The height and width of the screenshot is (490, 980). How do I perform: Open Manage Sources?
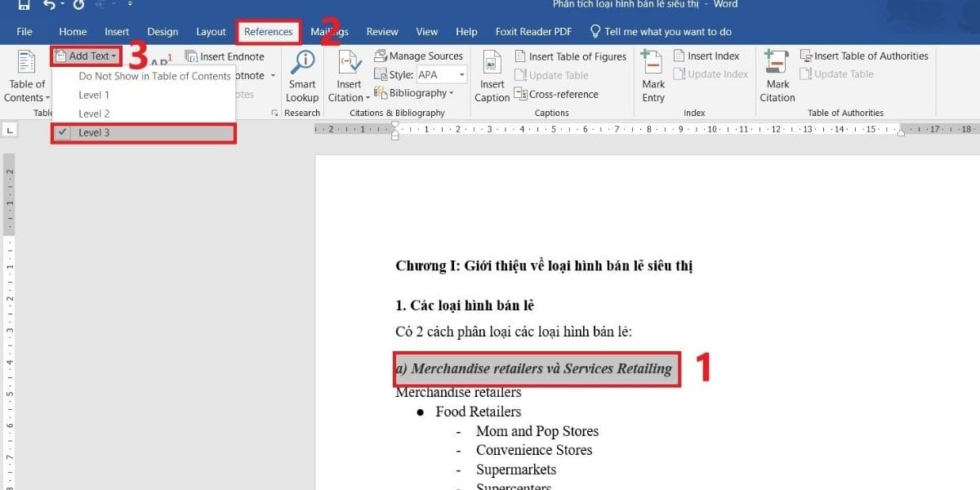(418, 56)
